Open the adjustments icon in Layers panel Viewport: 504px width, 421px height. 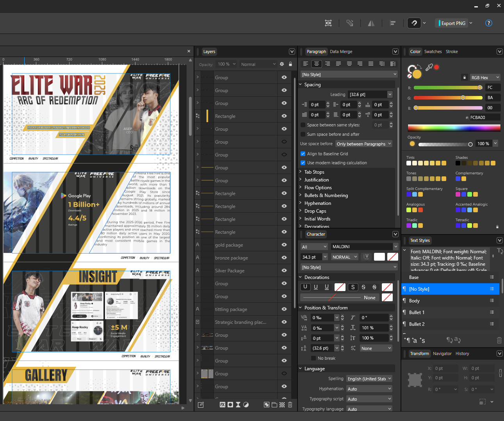pos(246,405)
